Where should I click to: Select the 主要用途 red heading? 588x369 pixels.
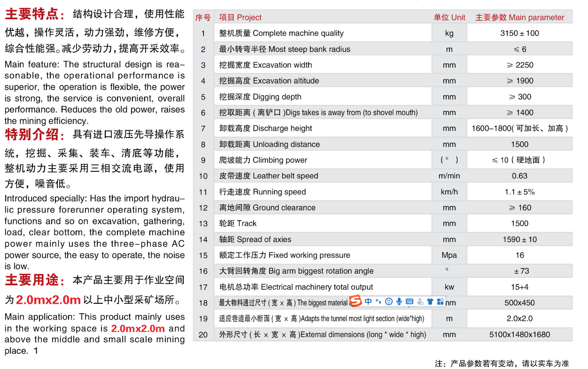pos(35,280)
